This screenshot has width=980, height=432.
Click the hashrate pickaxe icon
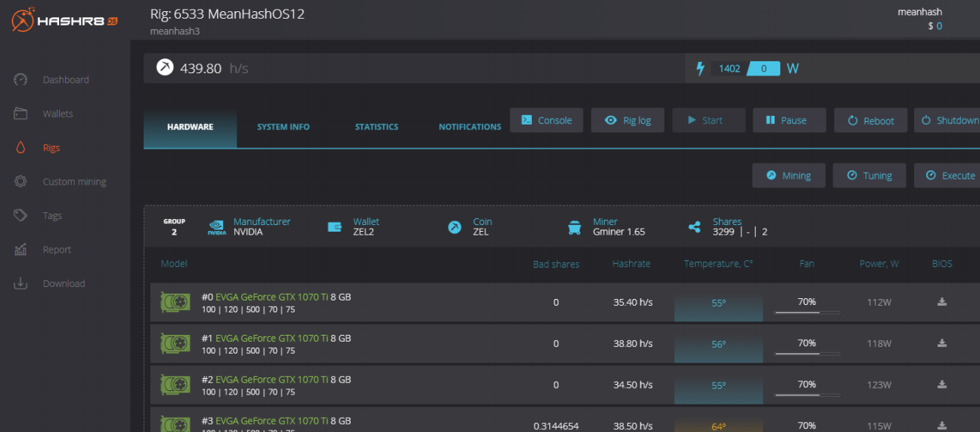coord(165,68)
